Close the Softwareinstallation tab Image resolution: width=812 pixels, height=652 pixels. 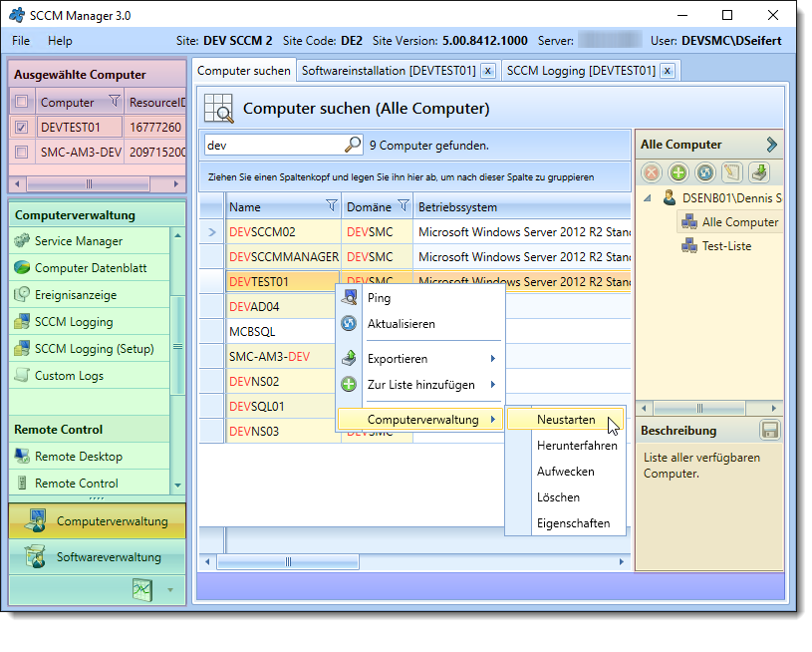tap(488, 71)
